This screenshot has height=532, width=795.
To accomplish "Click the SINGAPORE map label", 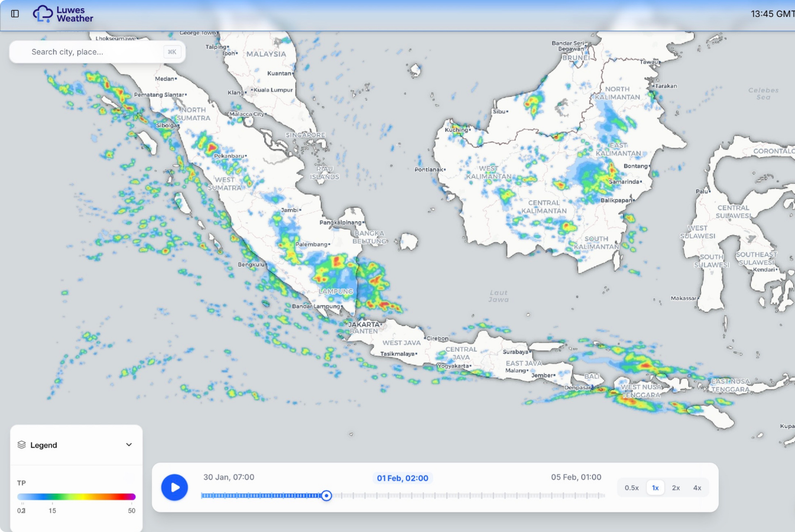I will click(x=306, y=135).
